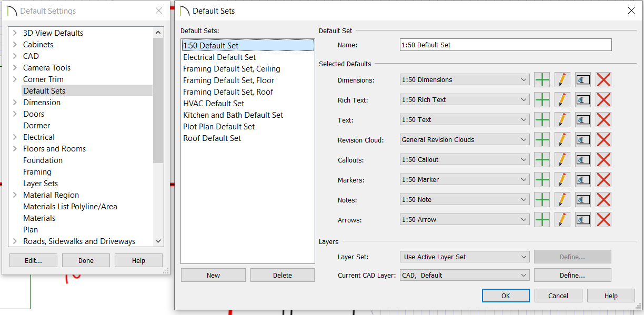Click the green plus icon for Callouts

[x=542, y=160]
